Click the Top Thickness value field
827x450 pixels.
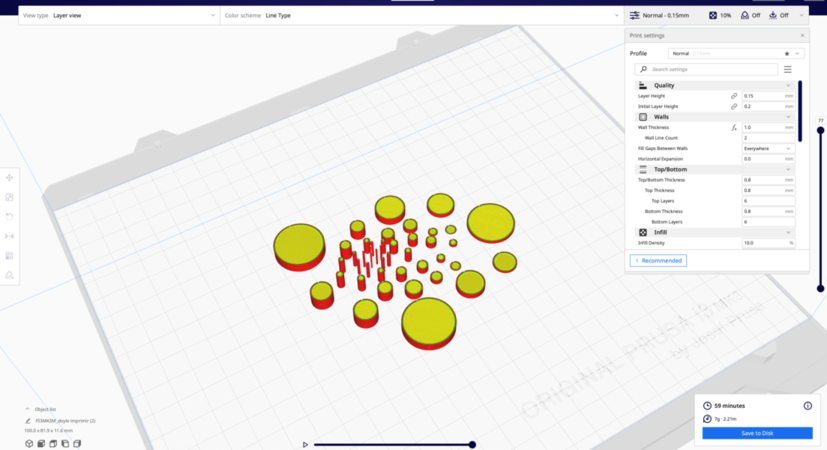768,190
